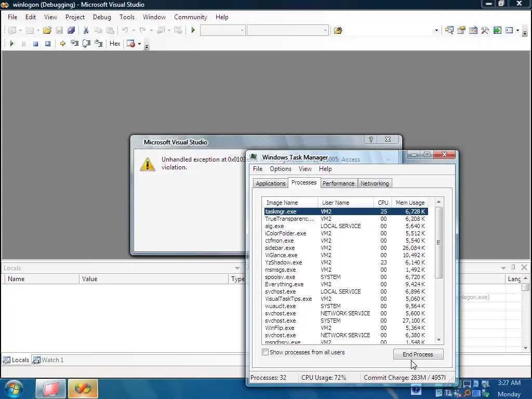532x399 pixels.
Task: Click the Paste icon in toolbar
Action: tap(110, 30)
